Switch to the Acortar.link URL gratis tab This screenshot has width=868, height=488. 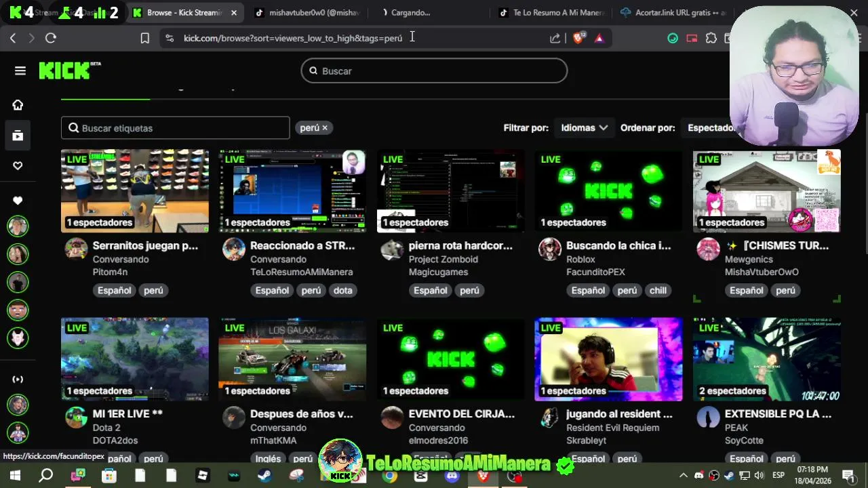tap(674, 12)
